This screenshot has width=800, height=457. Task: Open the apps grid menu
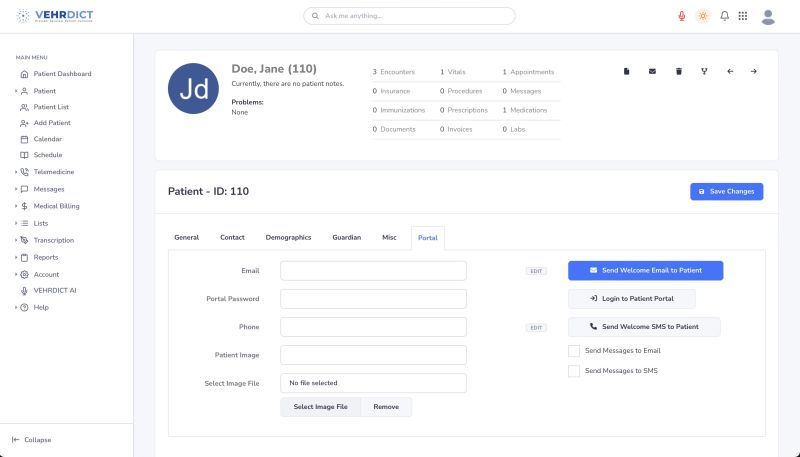click(742, 16)
